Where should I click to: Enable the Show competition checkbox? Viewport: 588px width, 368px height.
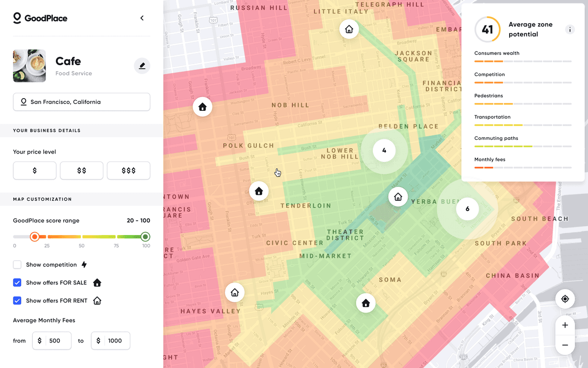17,264
